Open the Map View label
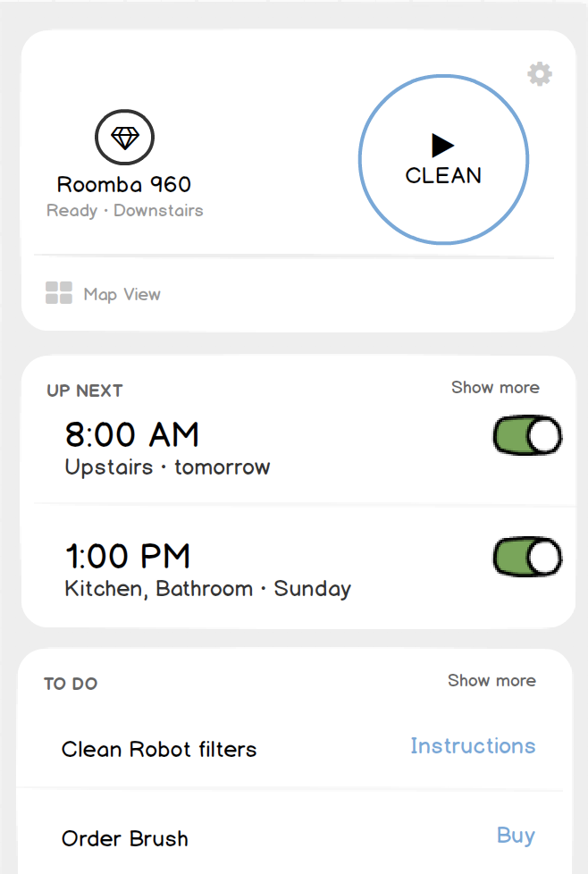Image resolution: width=588 pixels, height=874 pixels. pyautogui.click(x=122, y=294)
